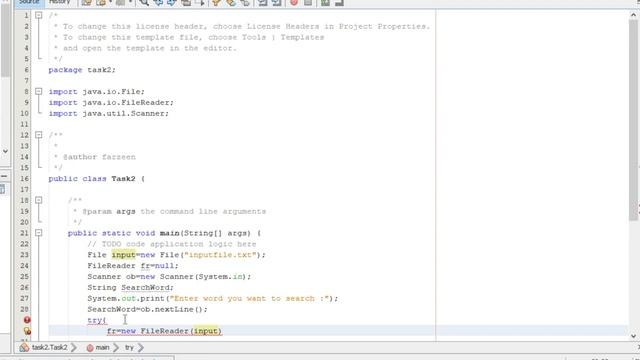Switch to the History view tab
Image resolution: width=640 pixels, height=360 pixels.
(x=60, y=2)
